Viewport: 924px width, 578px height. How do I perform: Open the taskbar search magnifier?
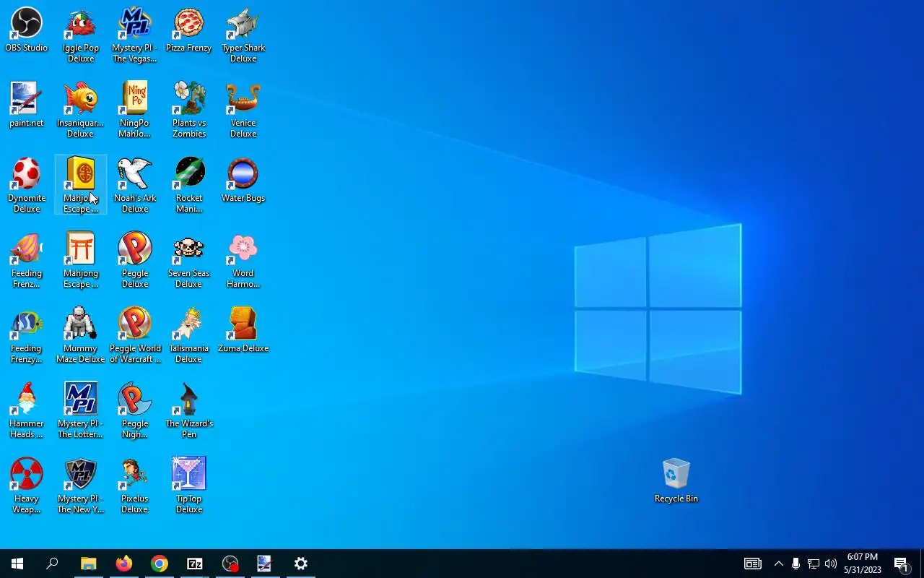click(52, 564)
